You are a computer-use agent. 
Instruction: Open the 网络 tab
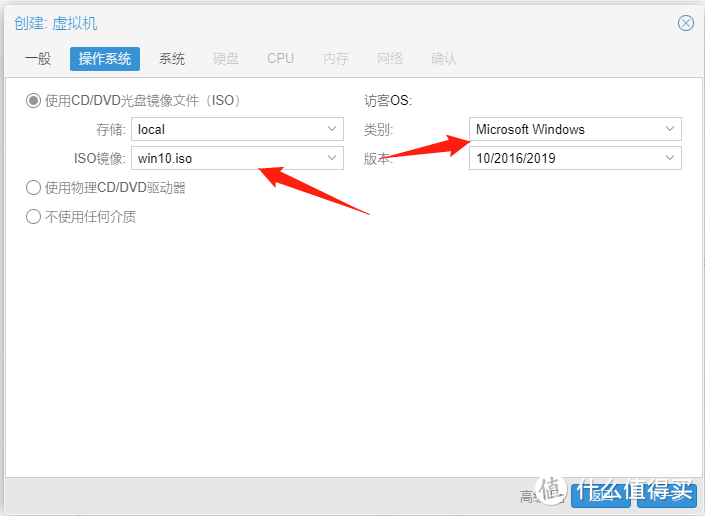coord(390,58)
